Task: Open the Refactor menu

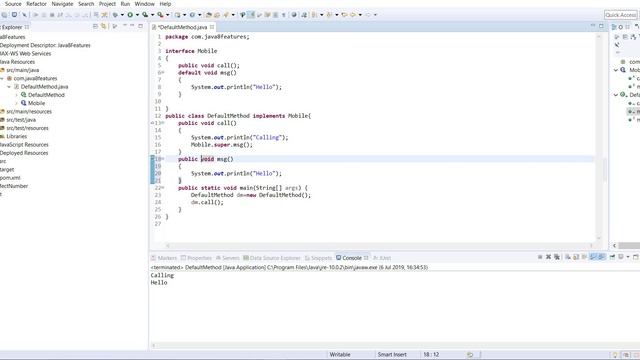Action: click(x=36, y=4)
